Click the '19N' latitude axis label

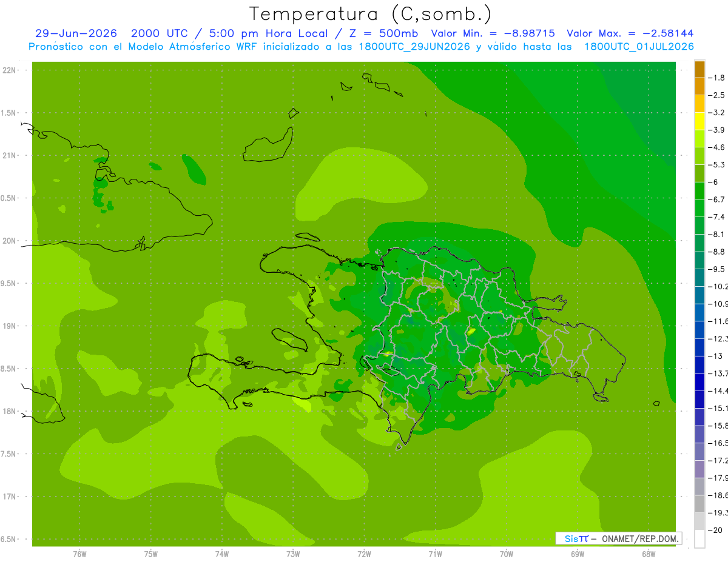tap(10, 326)
